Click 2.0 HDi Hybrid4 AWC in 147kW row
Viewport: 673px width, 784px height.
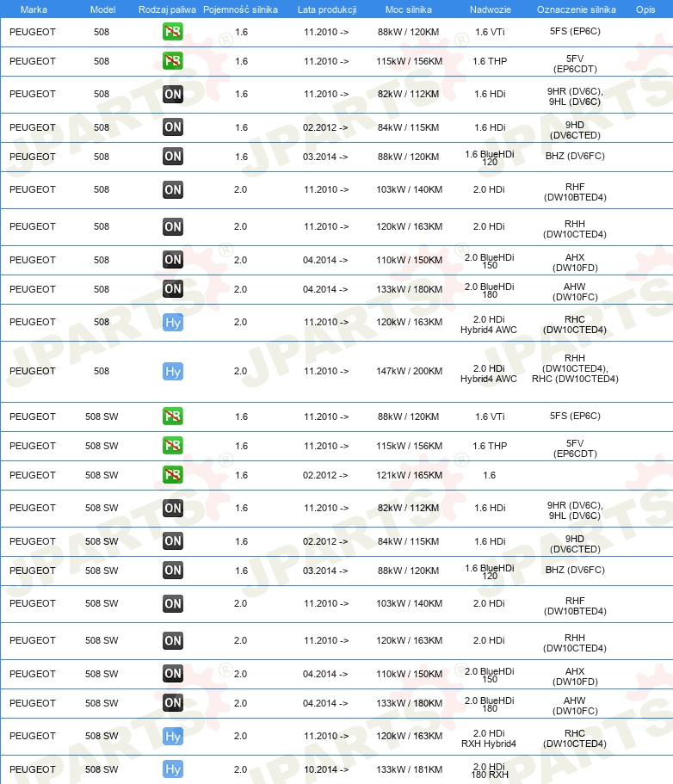pyautogui.click(x=489, y=373)
